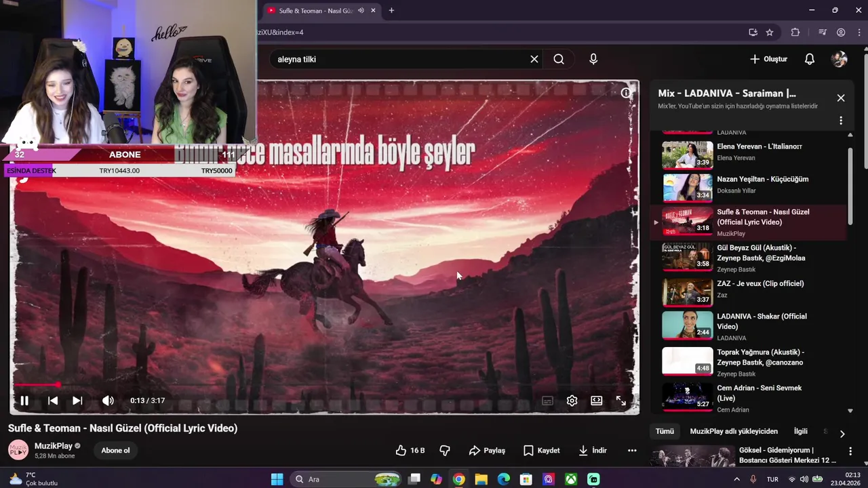Select the current Sufle & Teoman playlist row

(749, 222)
